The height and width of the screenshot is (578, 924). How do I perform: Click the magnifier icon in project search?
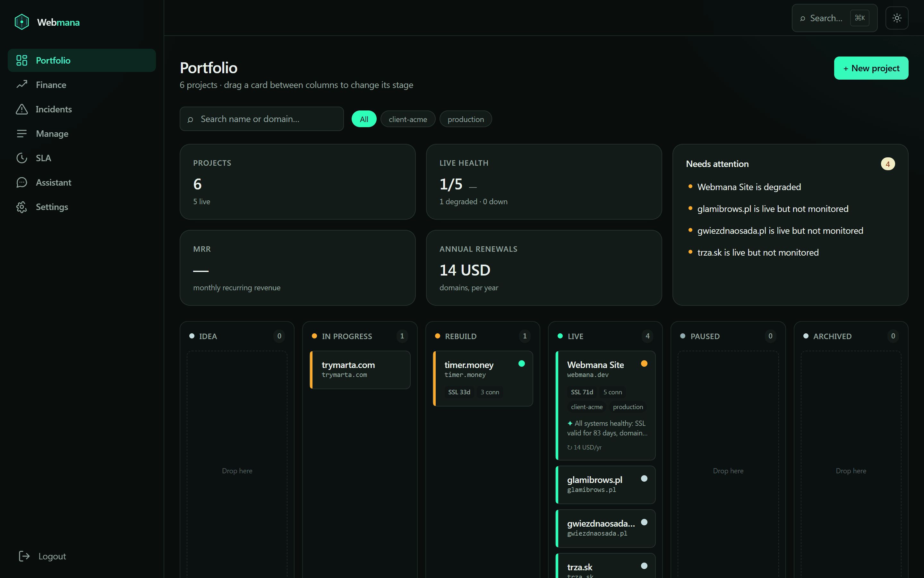[190, 120]
